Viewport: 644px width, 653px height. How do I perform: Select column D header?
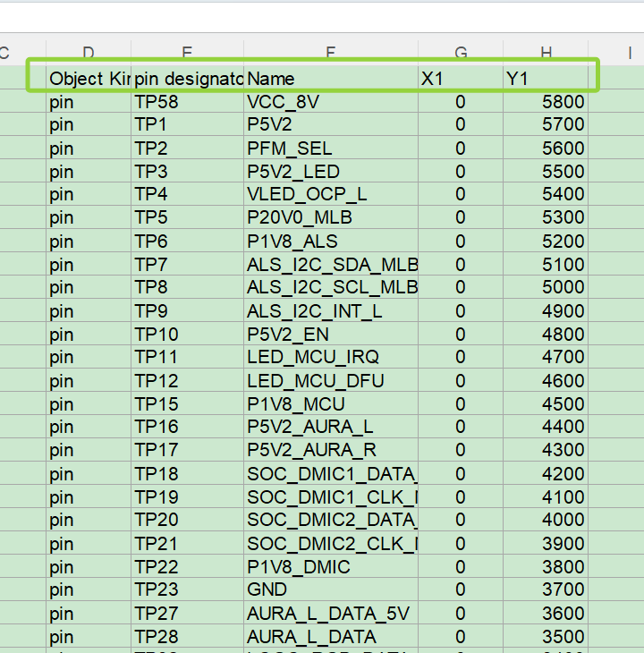pos(89,52)
